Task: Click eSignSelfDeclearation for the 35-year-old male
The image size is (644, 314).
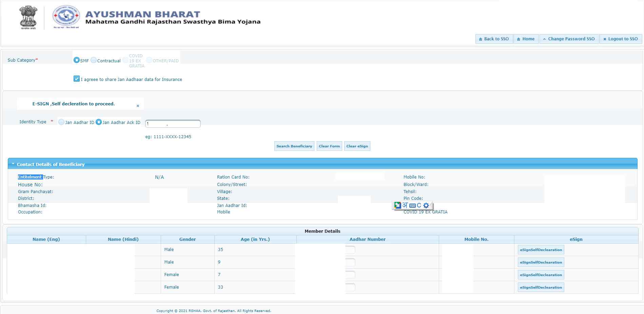Action: point(541,250)
